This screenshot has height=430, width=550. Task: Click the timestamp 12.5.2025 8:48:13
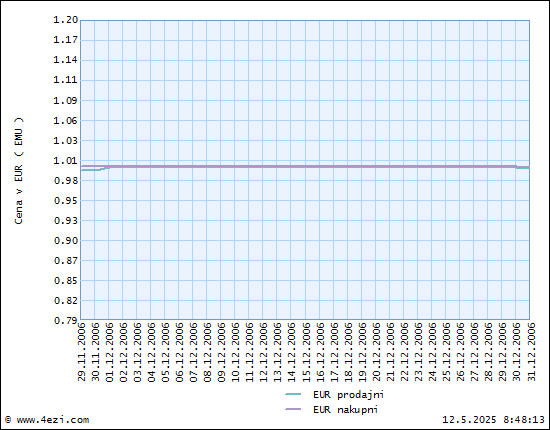493,420
